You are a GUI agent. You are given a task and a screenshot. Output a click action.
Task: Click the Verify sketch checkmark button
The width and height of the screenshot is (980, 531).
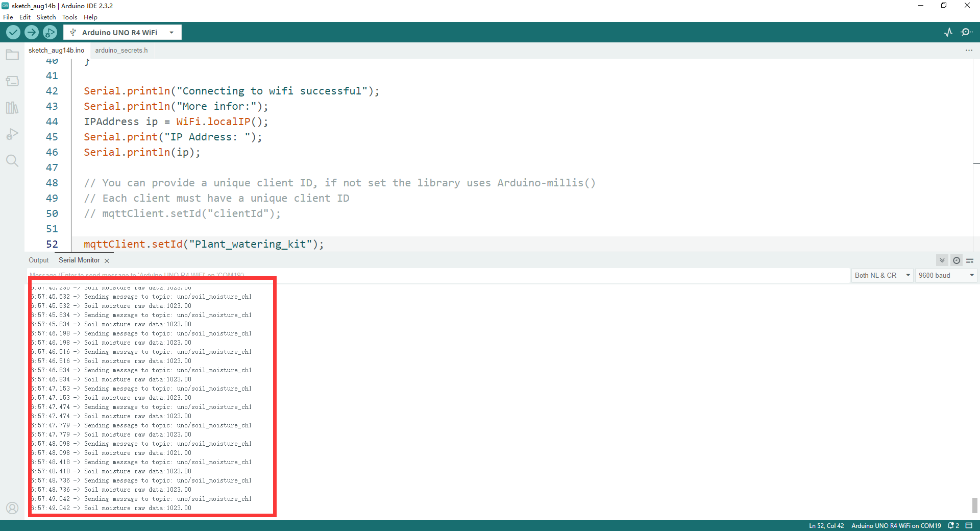click(13, 32)
